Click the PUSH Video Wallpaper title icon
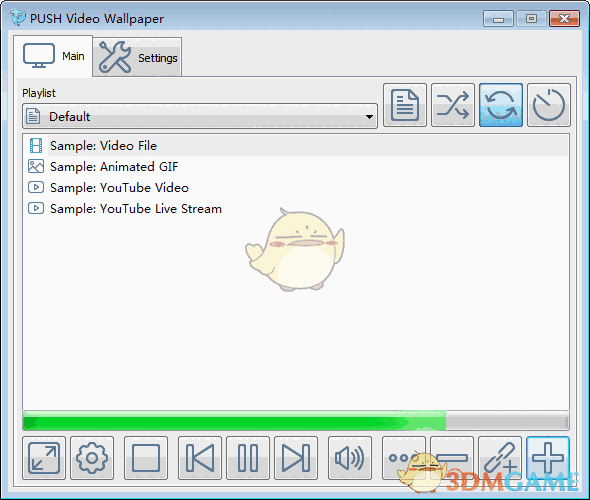This screenshot has height=500, width=590. pos(18,18)
